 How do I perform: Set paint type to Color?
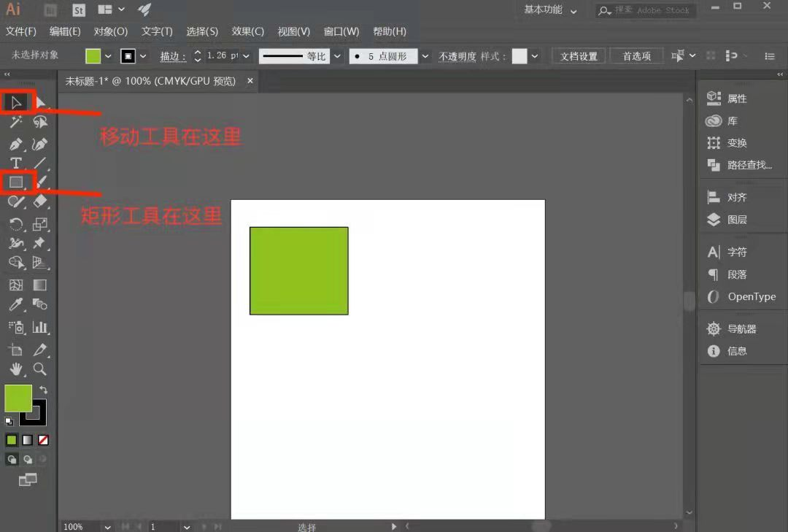coord(12,440)
